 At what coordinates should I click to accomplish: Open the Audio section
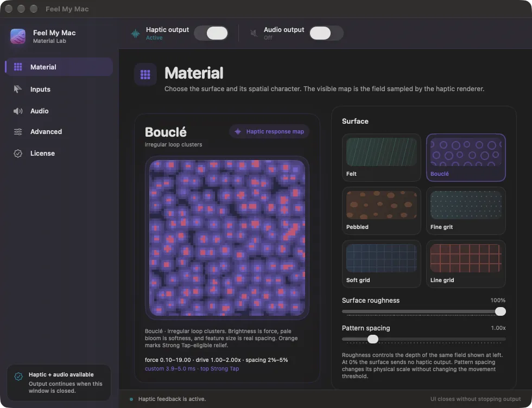point(59,111)
